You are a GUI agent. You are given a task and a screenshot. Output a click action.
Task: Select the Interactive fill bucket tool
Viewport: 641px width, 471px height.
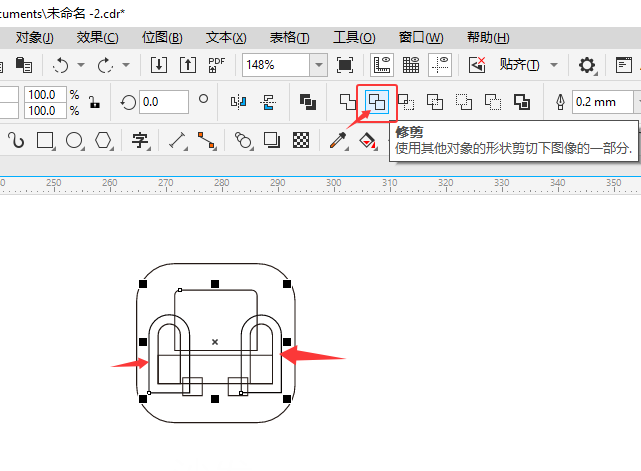(368, 140)
